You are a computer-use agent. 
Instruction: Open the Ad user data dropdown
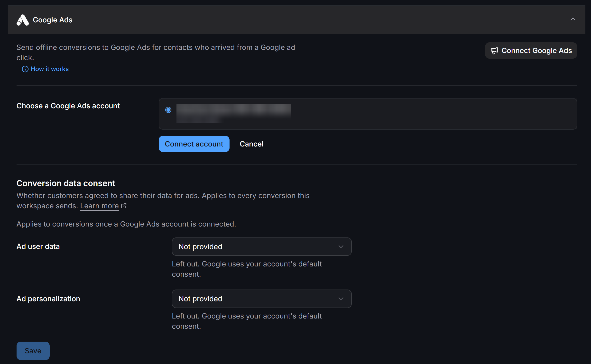pos(262,247)
